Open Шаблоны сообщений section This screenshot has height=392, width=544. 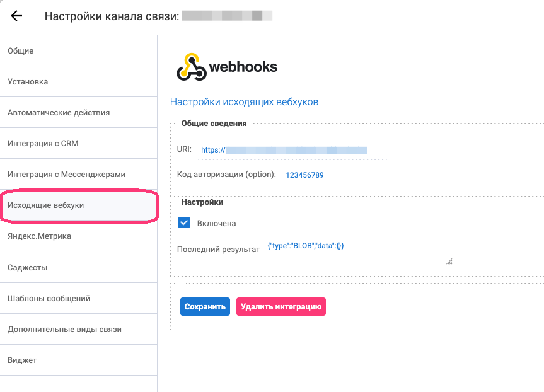49,299
